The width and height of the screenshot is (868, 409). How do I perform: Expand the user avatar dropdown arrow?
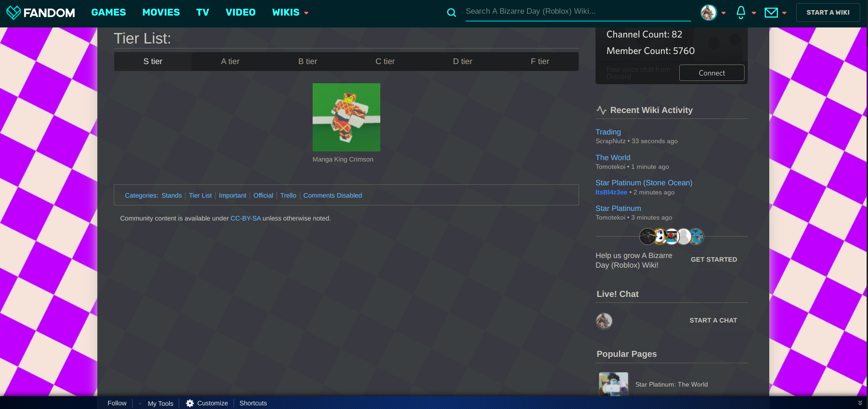click(x=724, y=13)
